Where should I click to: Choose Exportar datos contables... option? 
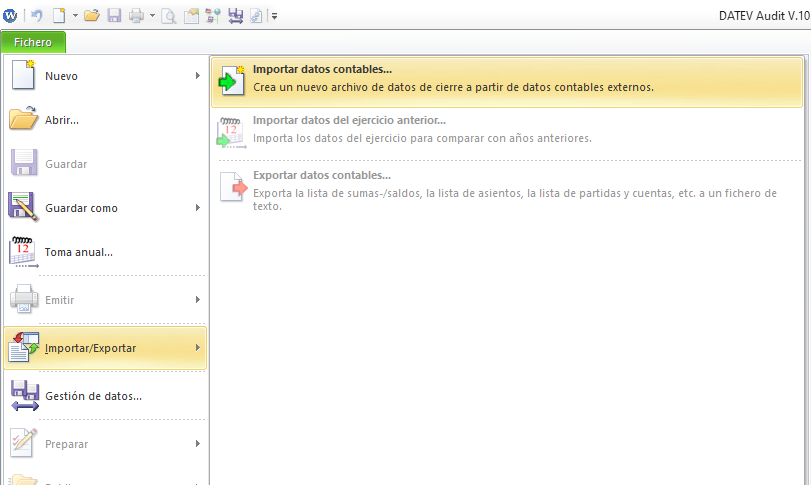point(509,190)
